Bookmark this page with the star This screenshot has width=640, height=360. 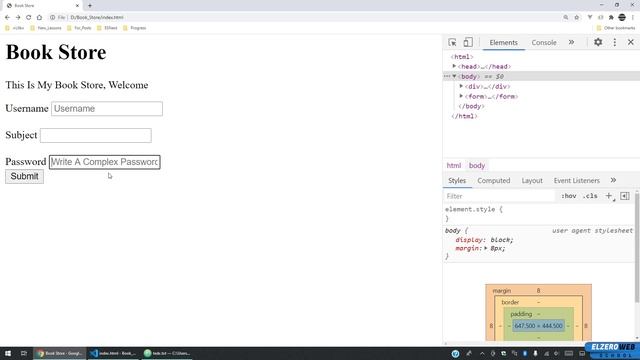(x=577, y=18)
